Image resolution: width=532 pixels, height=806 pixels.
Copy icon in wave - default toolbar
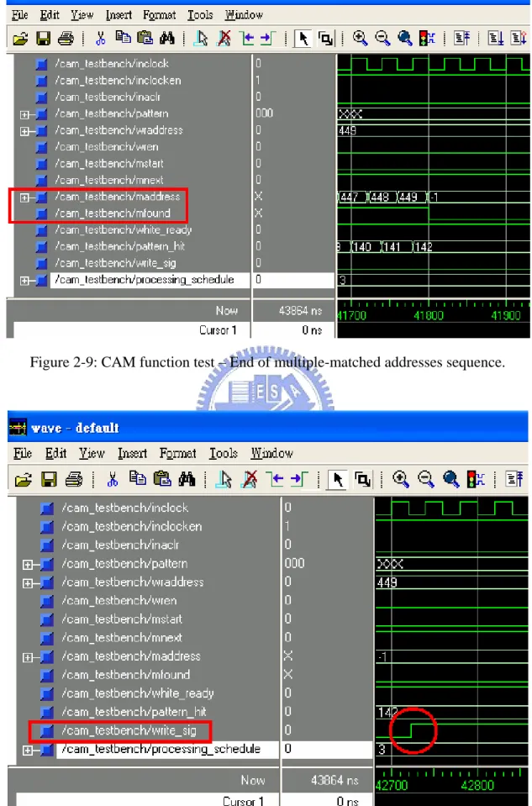coord(139,480)
